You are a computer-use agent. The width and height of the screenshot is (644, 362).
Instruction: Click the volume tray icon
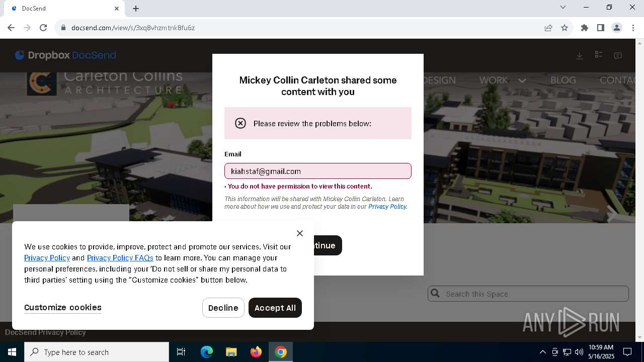579,352
